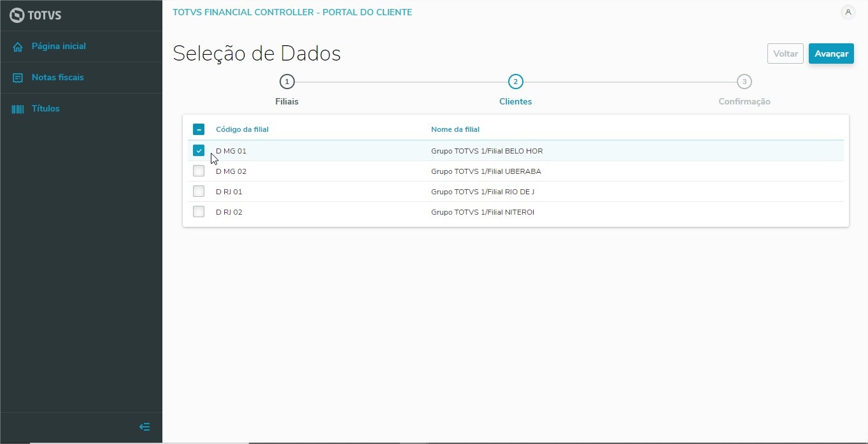Click the Avançar button

coord(831,54)
